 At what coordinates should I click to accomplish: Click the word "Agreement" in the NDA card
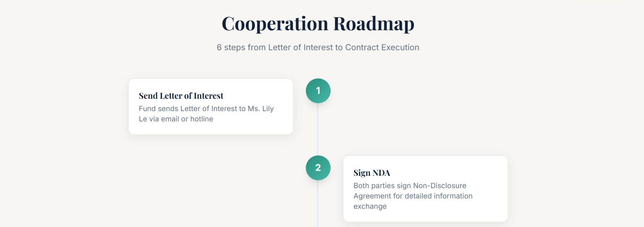pos(372,196)
